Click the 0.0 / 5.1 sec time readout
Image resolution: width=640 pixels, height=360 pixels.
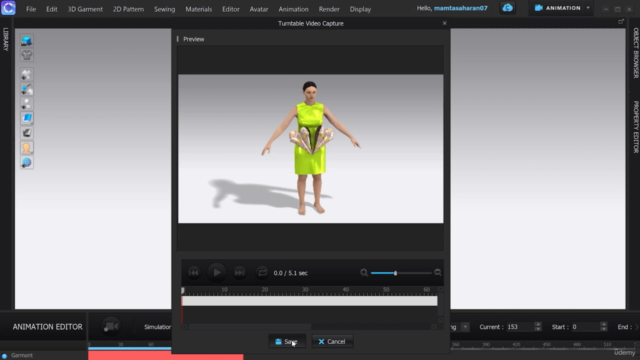pyautogui.click(x=291, y=273)
